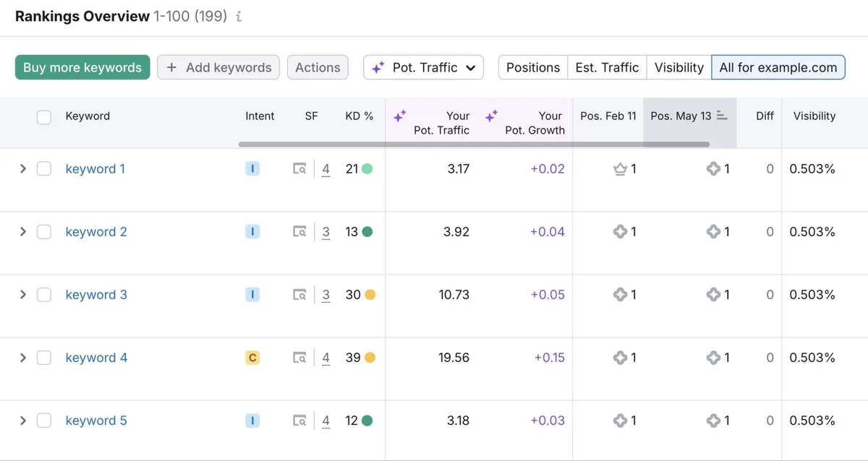Click the May 13 position icon for keyword 1

[x=713, y=169]
